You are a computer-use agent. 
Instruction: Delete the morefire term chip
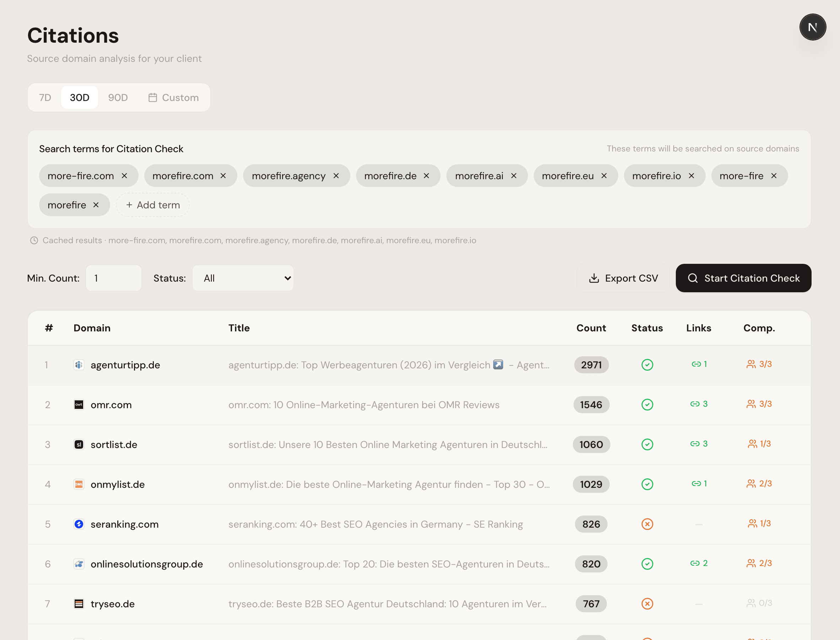(96, 205)
